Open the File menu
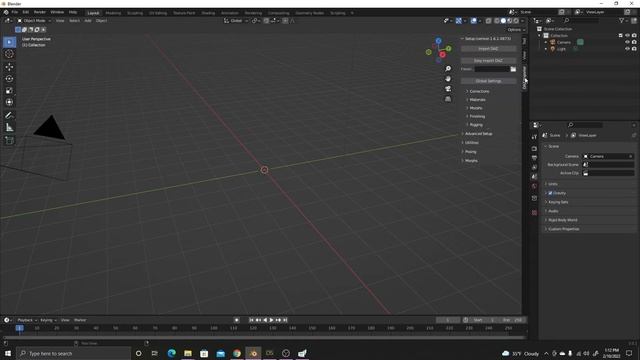The width and height of the screenshot is (640, 360). coord(15,12)
